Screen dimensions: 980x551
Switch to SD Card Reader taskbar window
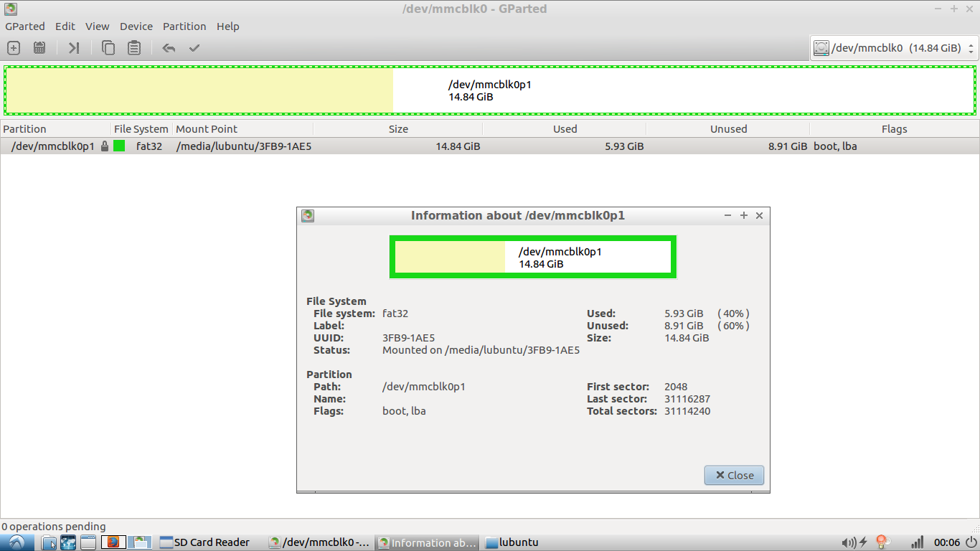click(x=204, y=542)
